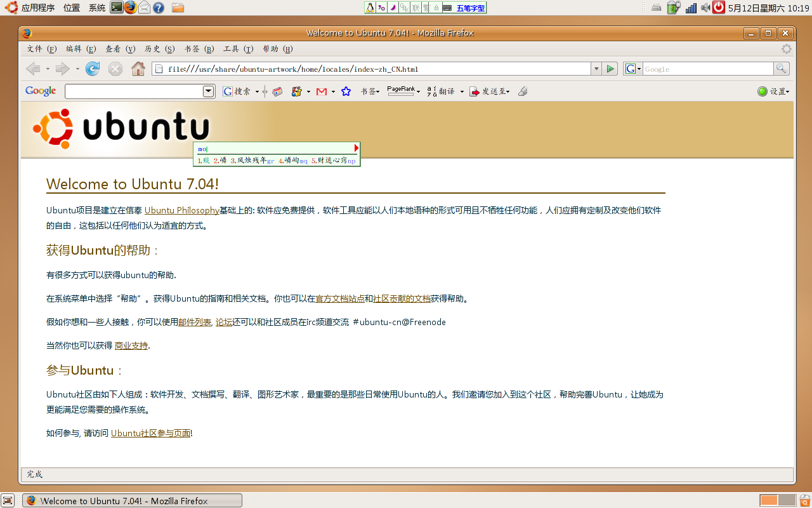This screenshot has height=508, width=812.
Task: Reload the page with the refresh icon
Action: (93, 69)
